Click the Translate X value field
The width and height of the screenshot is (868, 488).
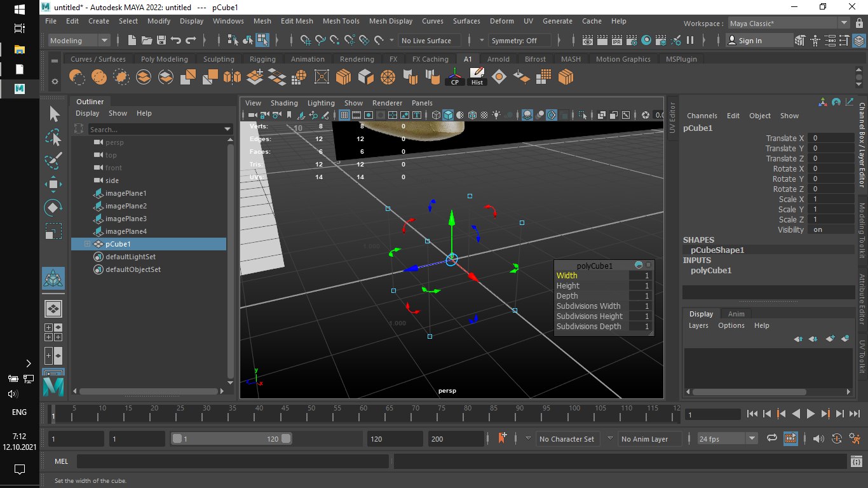[x=831, y=139]
